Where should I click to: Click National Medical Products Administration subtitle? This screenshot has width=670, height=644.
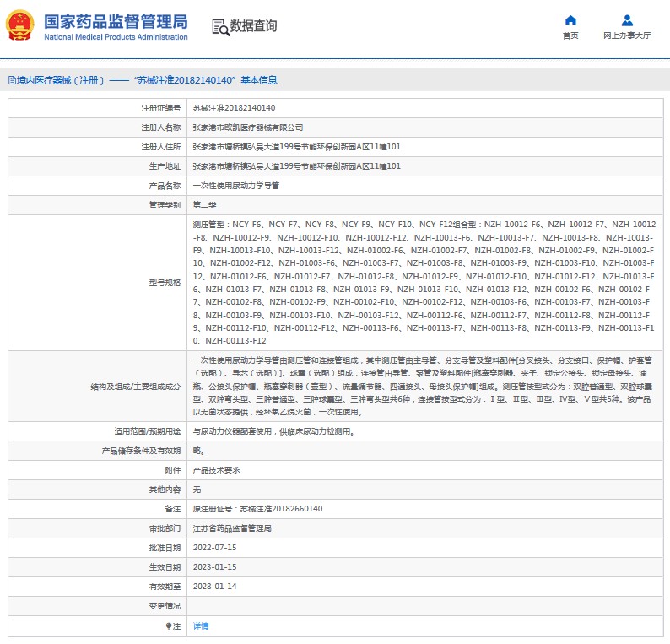coord(116,37)
